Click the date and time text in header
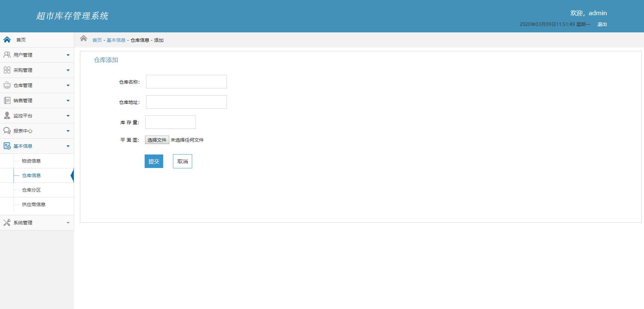The image size is (644, 309). 555,24
